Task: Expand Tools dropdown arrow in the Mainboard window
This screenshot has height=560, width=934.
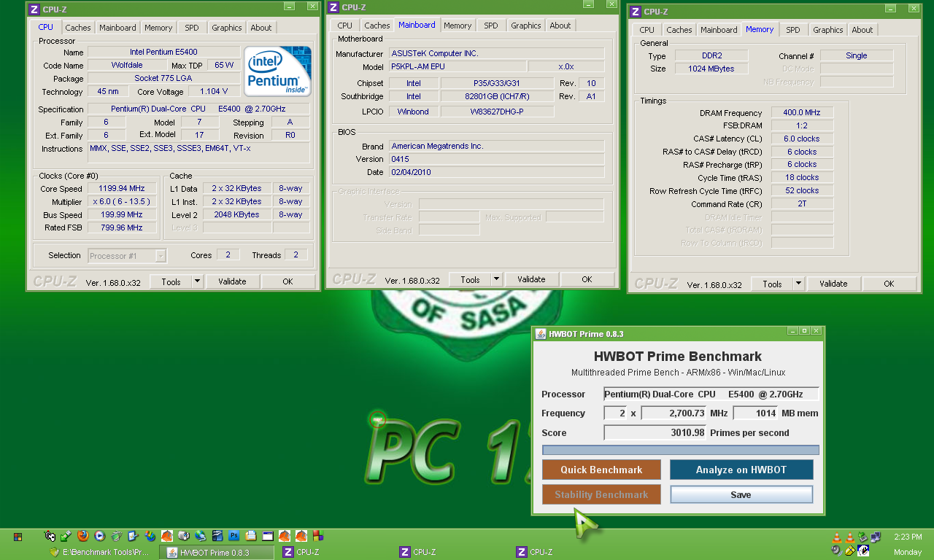Action: point(496,279)
